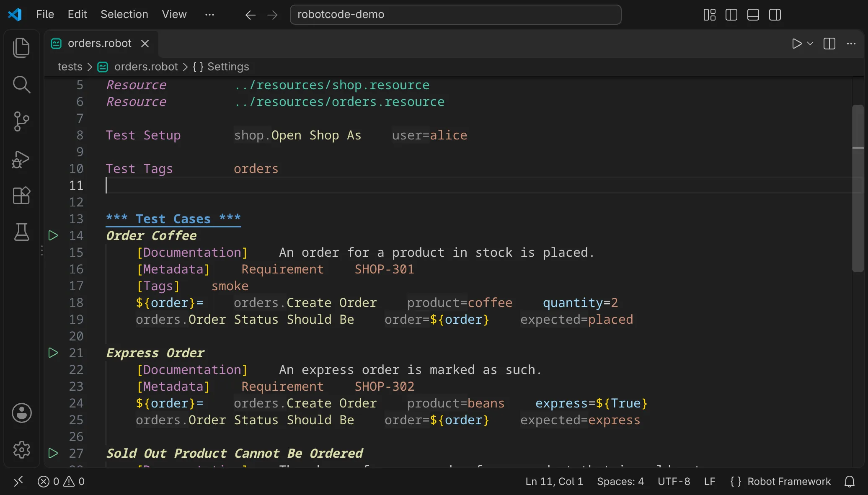Split the editor to the right
The width and height of the screenshot is (868, 495).
coord(829,44)
